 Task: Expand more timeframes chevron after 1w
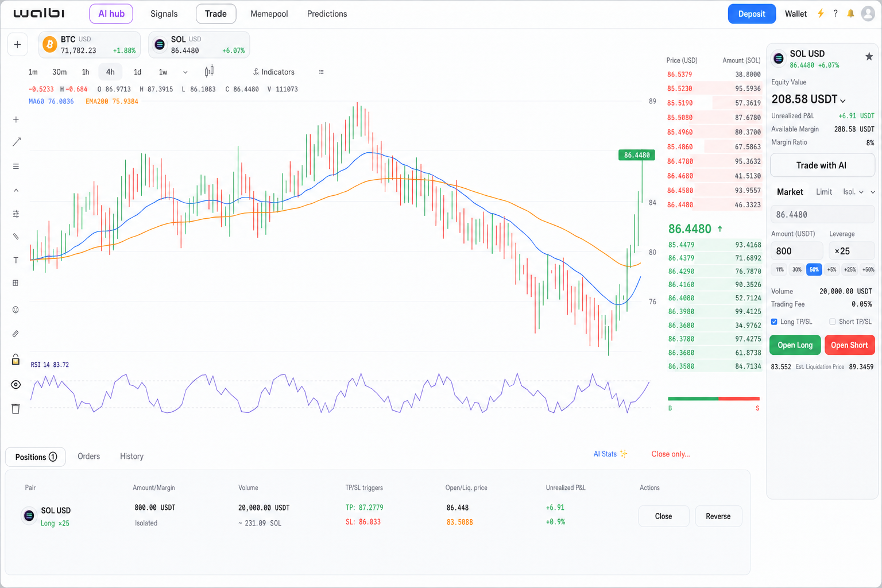coord(185,72)
